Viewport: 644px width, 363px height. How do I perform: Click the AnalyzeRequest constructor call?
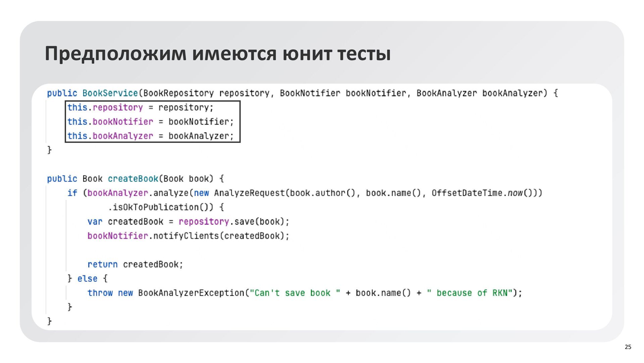point(249,193)
